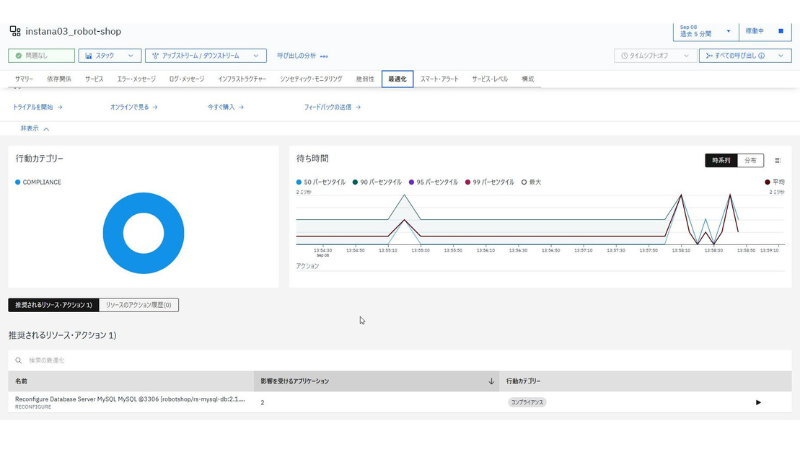Select the 時系列 chart view
This screenshot has width=800, height=450.
pos(721,160)
